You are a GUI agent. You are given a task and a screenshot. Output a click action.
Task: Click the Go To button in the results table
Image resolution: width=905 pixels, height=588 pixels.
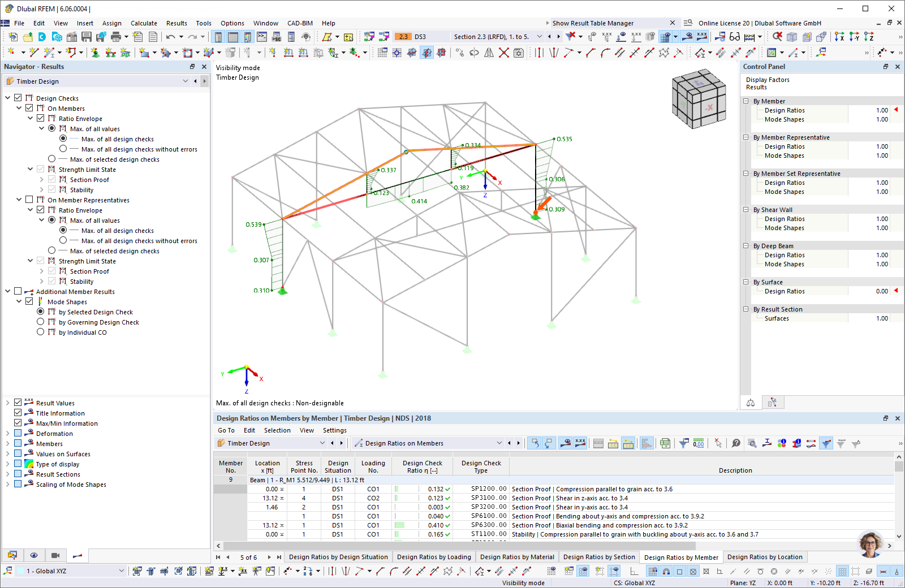(226, 430)
